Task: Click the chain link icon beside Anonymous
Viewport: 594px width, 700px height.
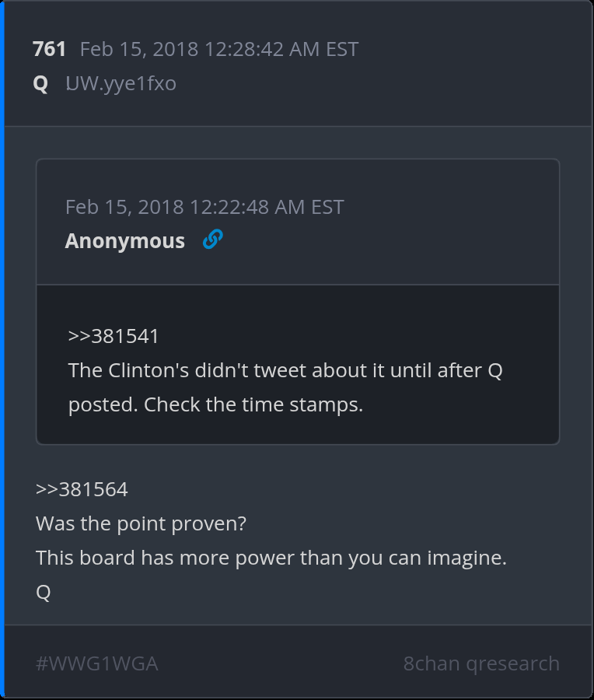Action: click(212, 240)
